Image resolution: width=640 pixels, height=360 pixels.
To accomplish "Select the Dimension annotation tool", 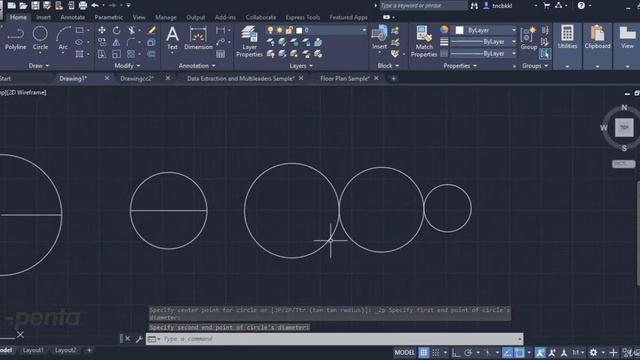I will click(198, 38).
